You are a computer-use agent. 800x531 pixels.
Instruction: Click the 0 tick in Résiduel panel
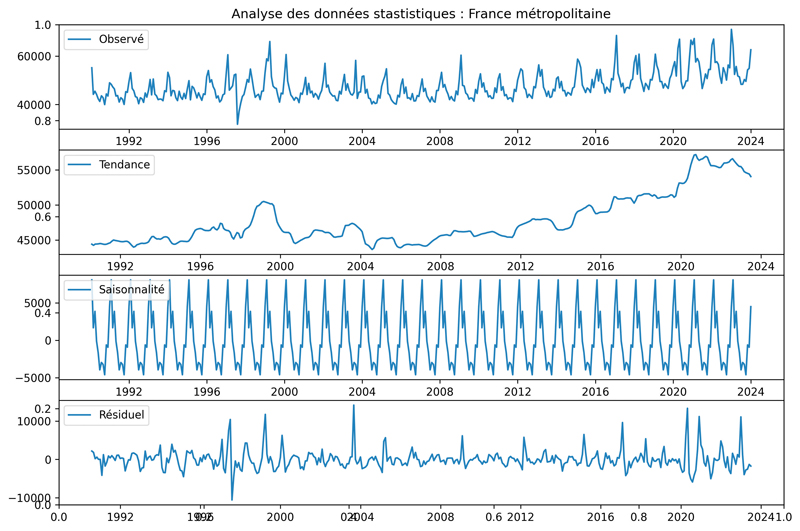[x=48, y=460]
